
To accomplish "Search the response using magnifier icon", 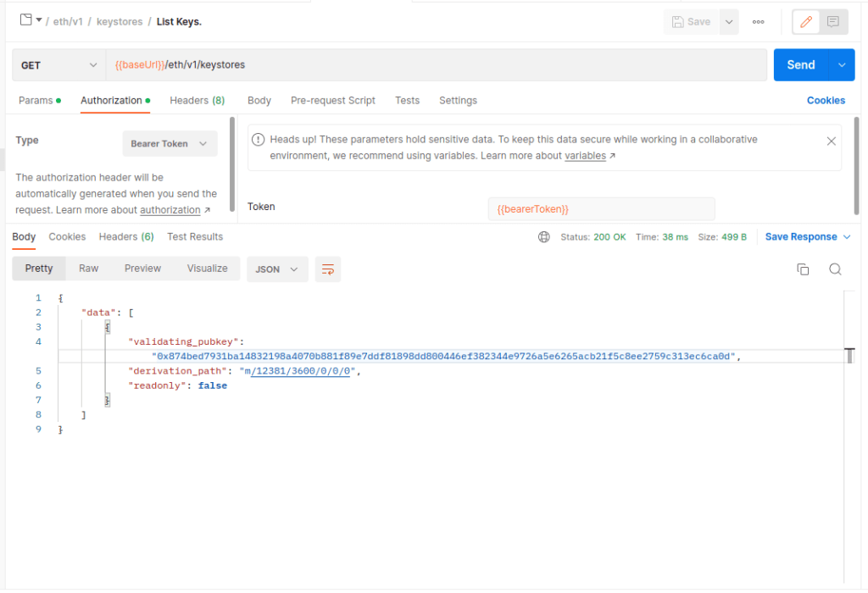I will 835,269.
